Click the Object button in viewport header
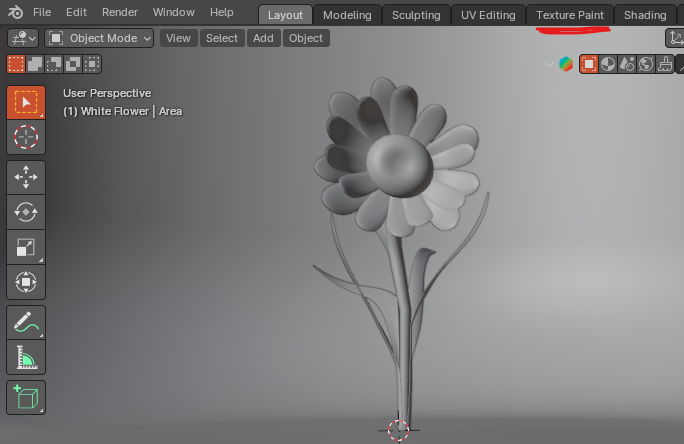 (306, 38)
